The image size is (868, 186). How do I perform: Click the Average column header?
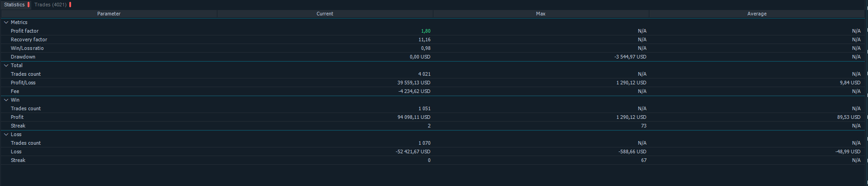(757, 14)
